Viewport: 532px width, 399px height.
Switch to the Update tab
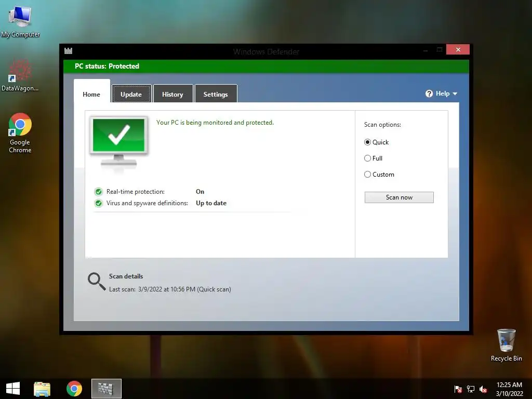tap(131, 94)
